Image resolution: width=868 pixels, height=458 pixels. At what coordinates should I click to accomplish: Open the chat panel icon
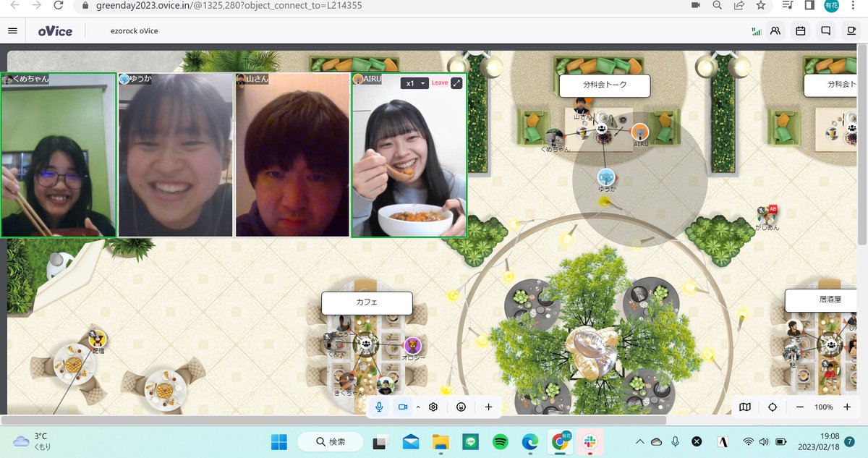pos(825,31)
